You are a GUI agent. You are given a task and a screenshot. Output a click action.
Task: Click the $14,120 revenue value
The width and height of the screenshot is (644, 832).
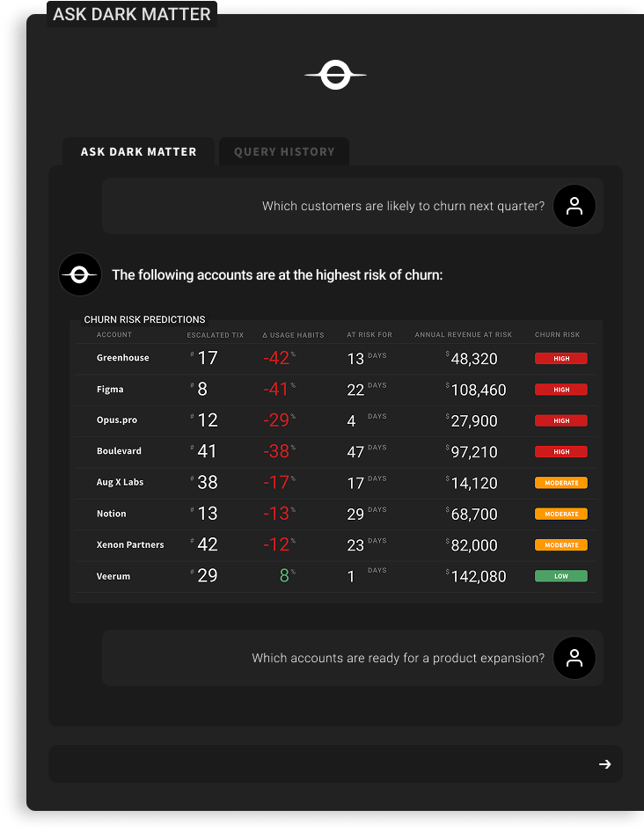472,483
